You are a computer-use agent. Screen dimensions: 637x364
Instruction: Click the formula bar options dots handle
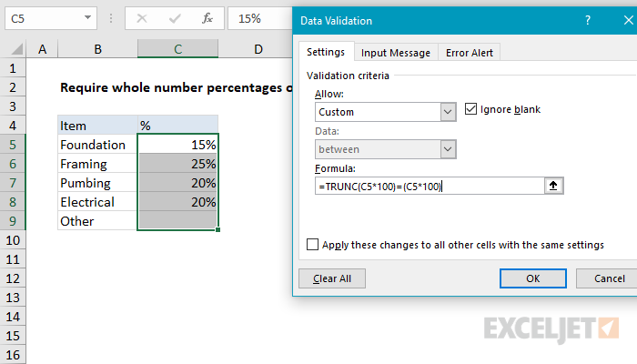tap(111, 18)
